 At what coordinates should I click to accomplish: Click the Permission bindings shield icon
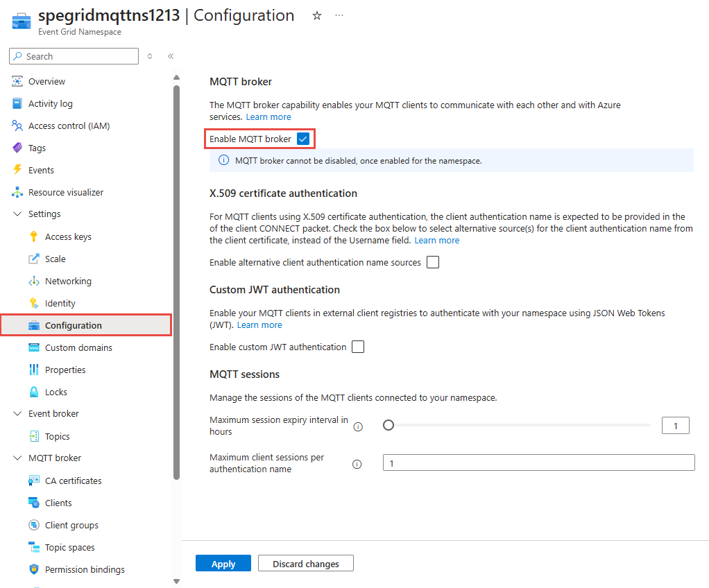coord(33,569)
